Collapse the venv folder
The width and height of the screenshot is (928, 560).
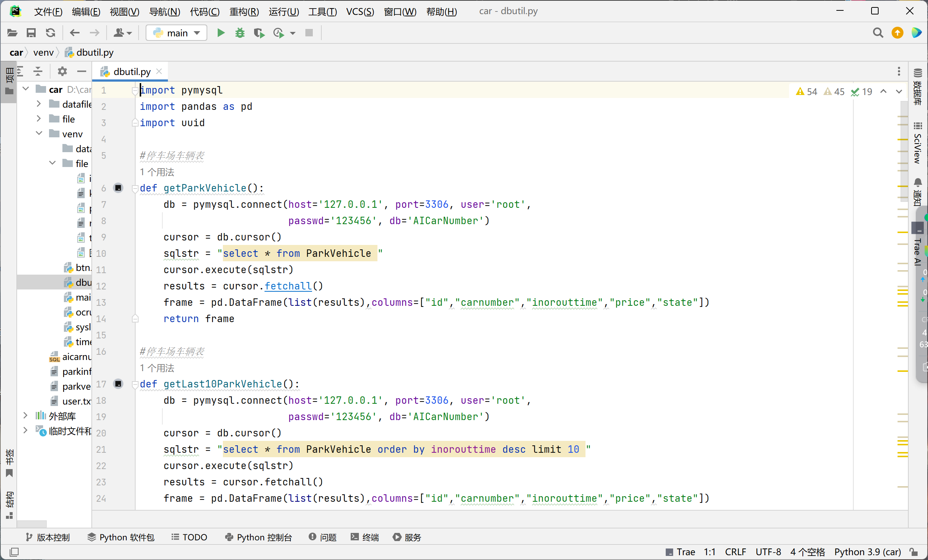pos(38,134)
